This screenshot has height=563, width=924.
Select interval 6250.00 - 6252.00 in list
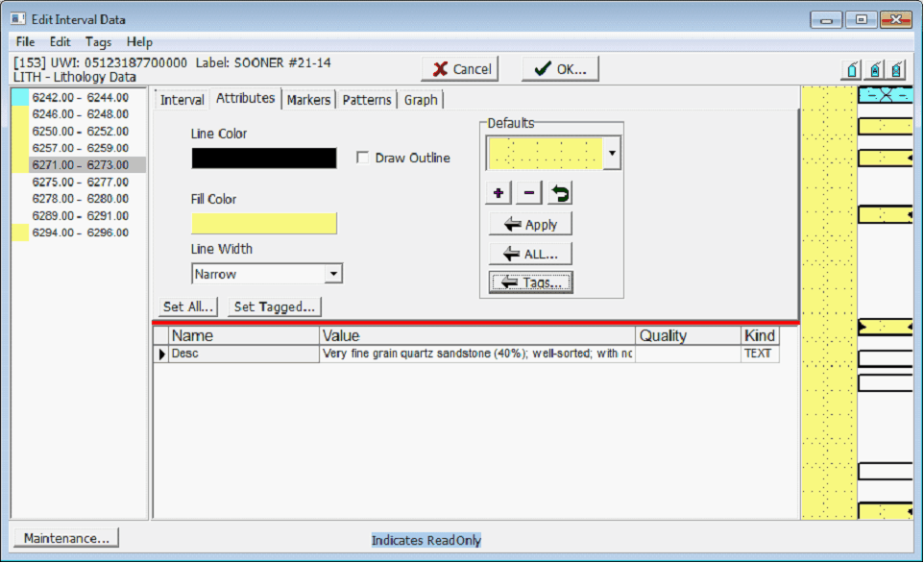[80, 132]
